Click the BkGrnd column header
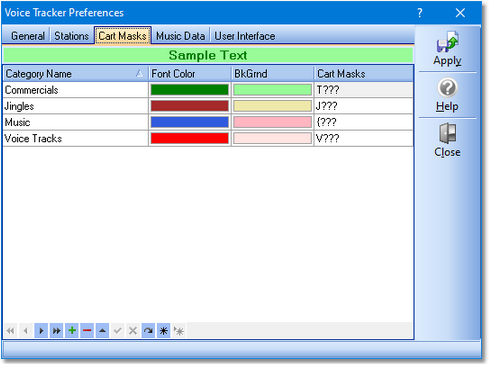Image resolution: width=489 pixels, height=366 pixels. (x=272, y=74)
